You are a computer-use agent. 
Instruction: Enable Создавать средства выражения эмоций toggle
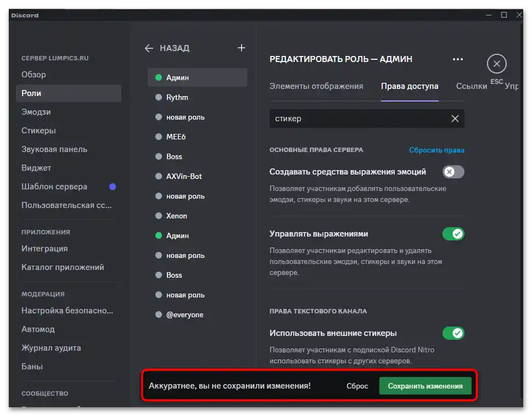[453, 172]
